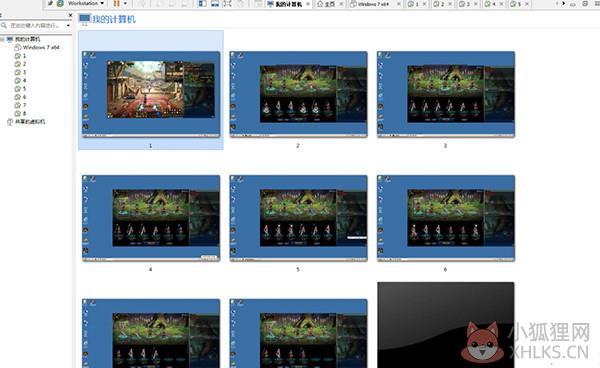
Task: Select 共享的虚拟机 in the library tree
Action: [30, 122]
